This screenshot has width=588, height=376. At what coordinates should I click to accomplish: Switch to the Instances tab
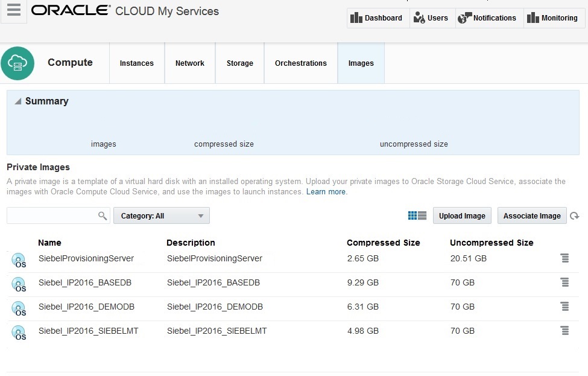(136, 63)
